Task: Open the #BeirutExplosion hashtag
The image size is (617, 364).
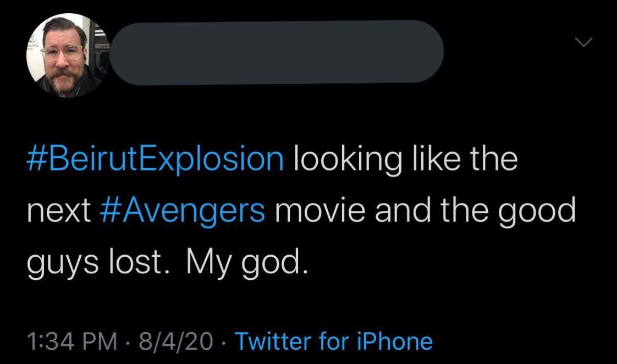Action: click(x=155, y=159)
